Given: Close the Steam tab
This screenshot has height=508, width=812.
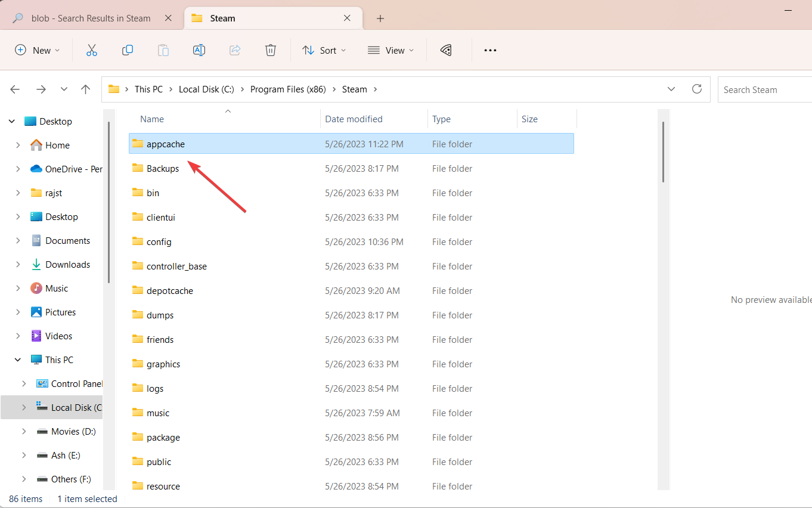Looking at the screenshot, I should point(347,18).
